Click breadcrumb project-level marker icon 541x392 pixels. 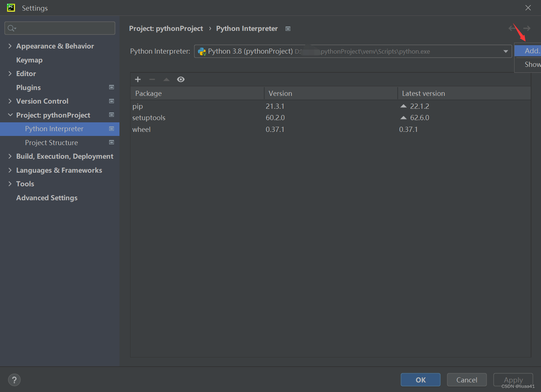click(x=288, y=29)
